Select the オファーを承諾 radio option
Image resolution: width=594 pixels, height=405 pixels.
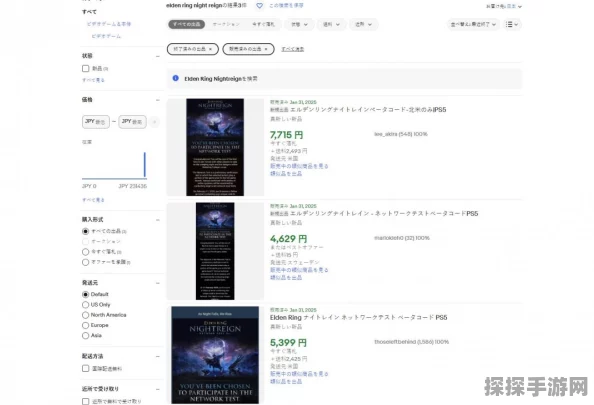86,262
